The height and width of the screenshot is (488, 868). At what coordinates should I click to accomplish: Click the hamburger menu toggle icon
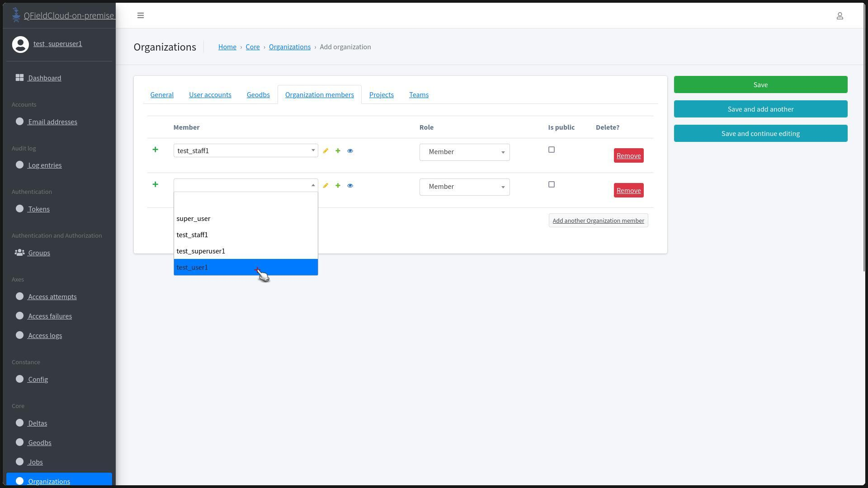pyautogui.click(x=141, y=15)
